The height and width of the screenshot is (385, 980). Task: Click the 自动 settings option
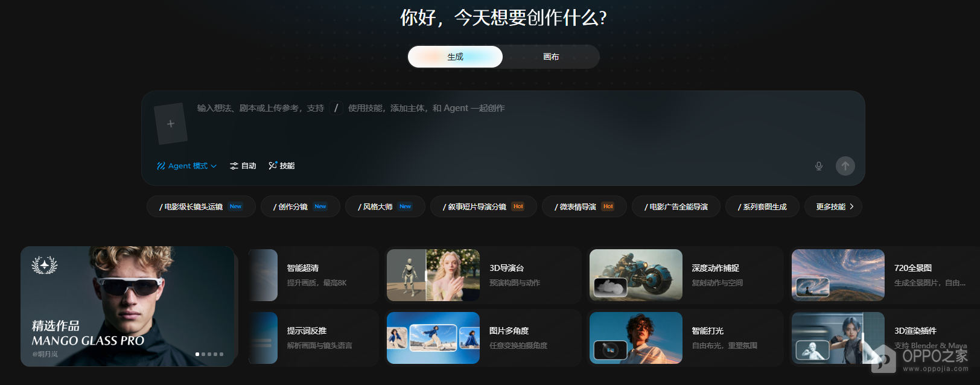pos(243,166)
